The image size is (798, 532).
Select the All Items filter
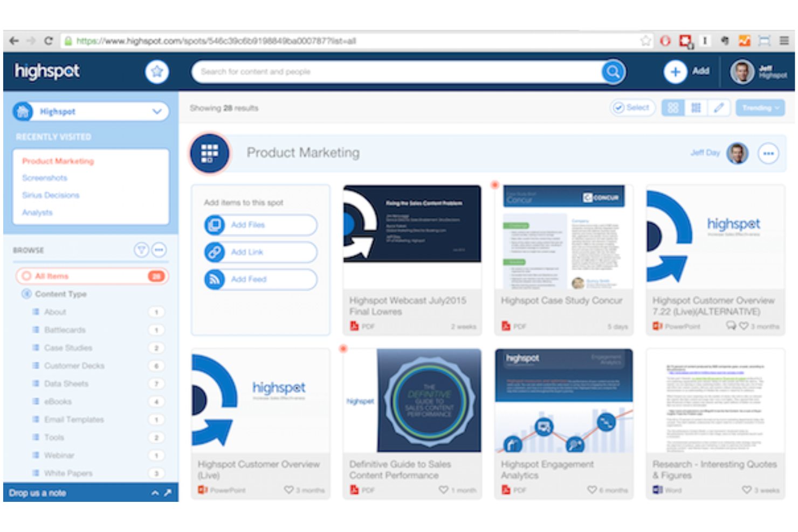pos(92,276)
